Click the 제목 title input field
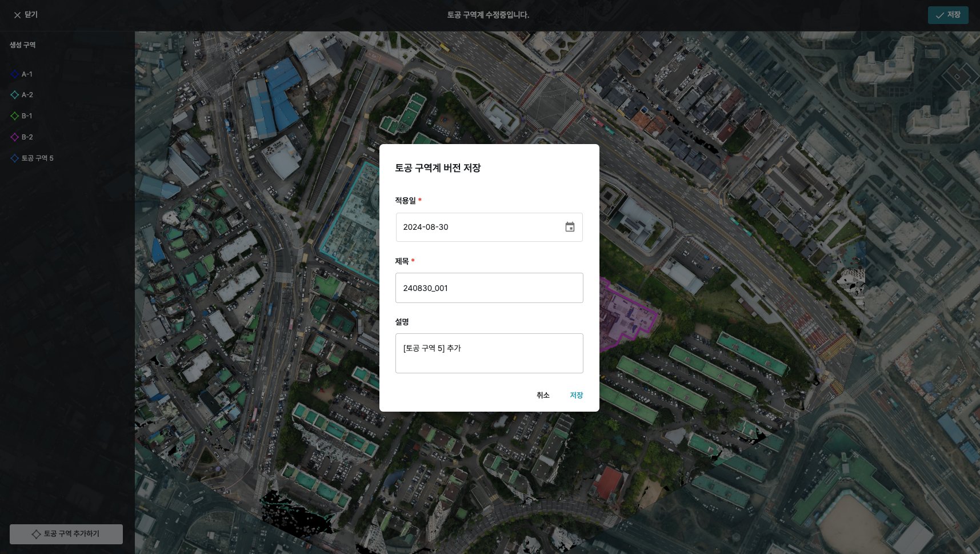980x554 pixels. (489, 288)
